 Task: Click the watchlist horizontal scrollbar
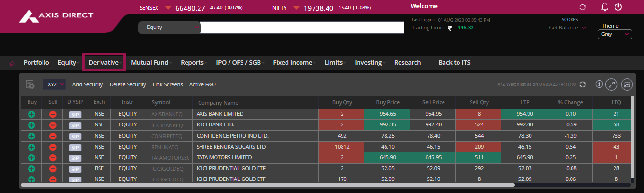267,184
